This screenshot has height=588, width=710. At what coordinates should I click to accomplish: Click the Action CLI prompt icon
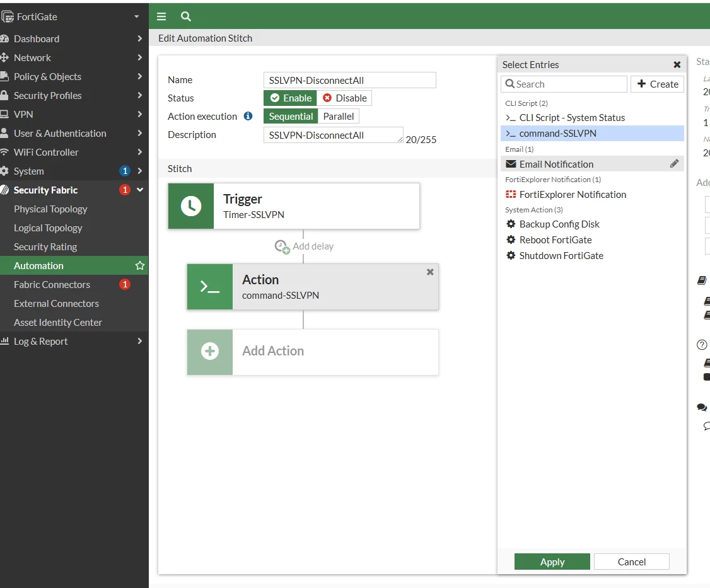210,287
